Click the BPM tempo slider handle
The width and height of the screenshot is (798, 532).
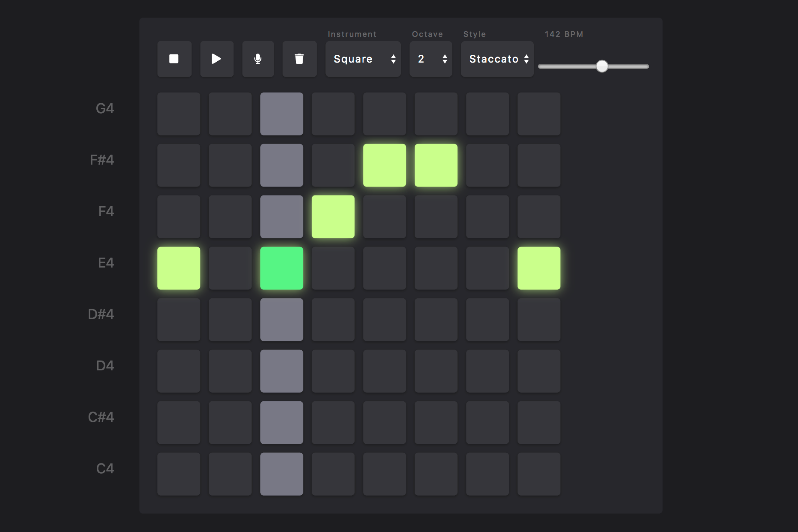(x=602, y=66)
